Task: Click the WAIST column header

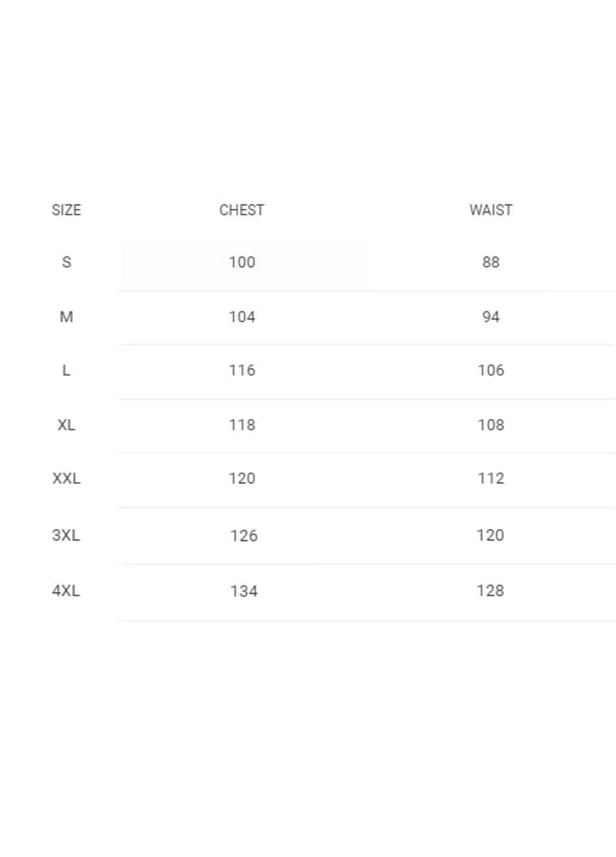Action: pyautogui.click(x=490, y=210)
